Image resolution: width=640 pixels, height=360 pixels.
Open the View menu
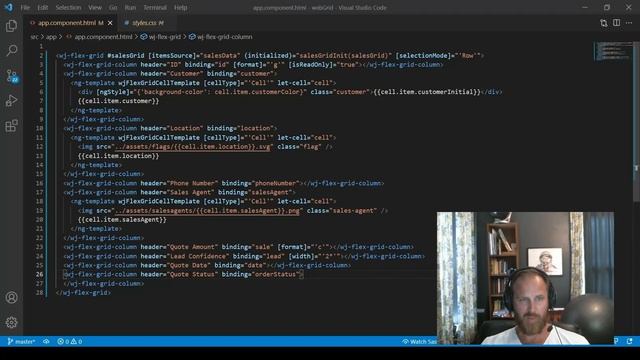(x=95, y=7)
